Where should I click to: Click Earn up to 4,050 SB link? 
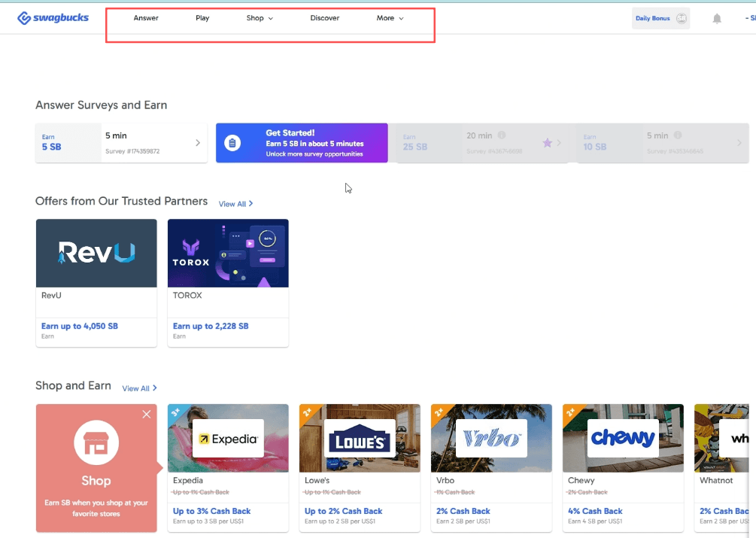pos(80,326)
